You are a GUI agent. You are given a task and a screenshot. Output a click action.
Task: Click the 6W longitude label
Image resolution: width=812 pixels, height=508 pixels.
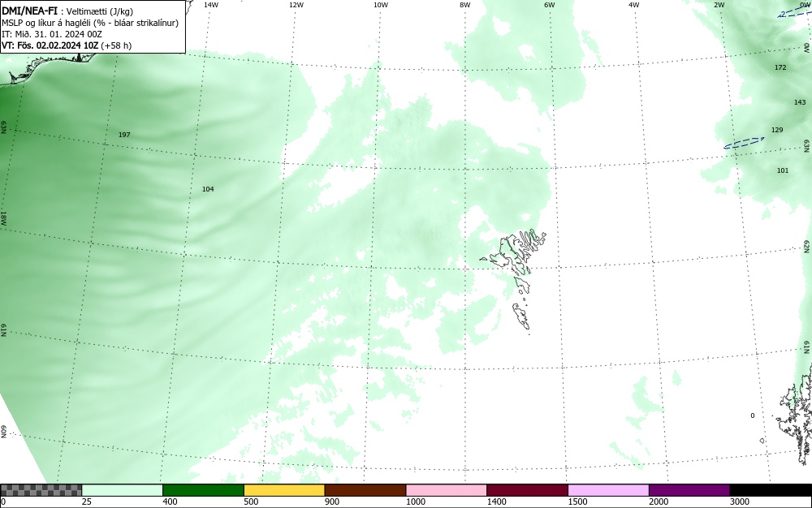(550, 5)
